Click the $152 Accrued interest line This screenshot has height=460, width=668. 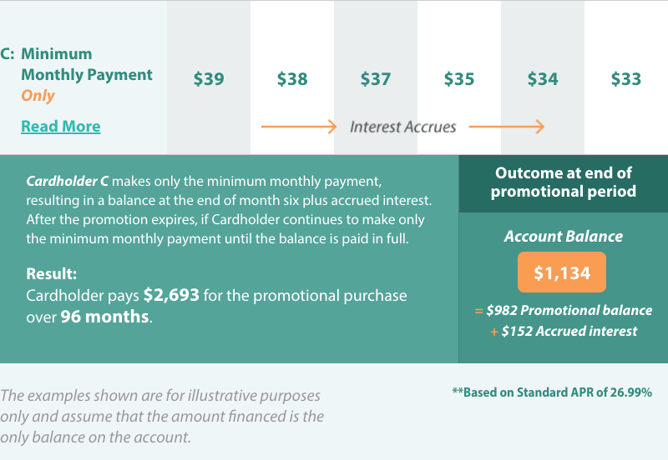click(x=564, y=331)
